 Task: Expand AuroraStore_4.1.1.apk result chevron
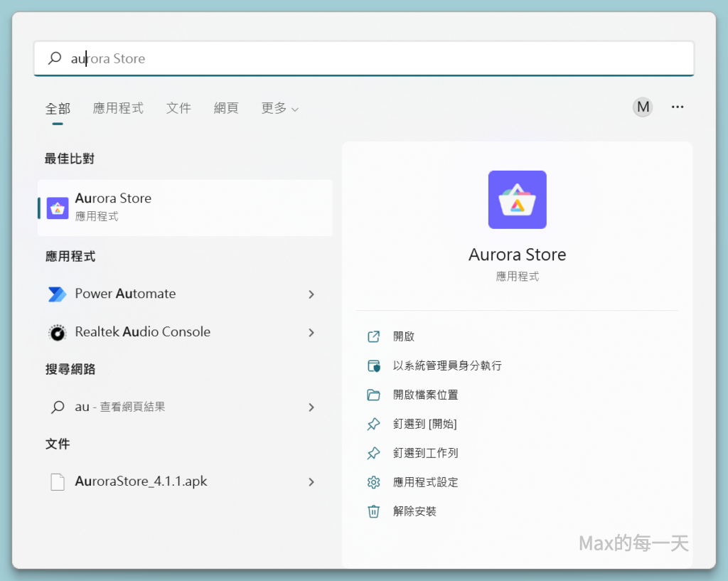coord(311,482)
